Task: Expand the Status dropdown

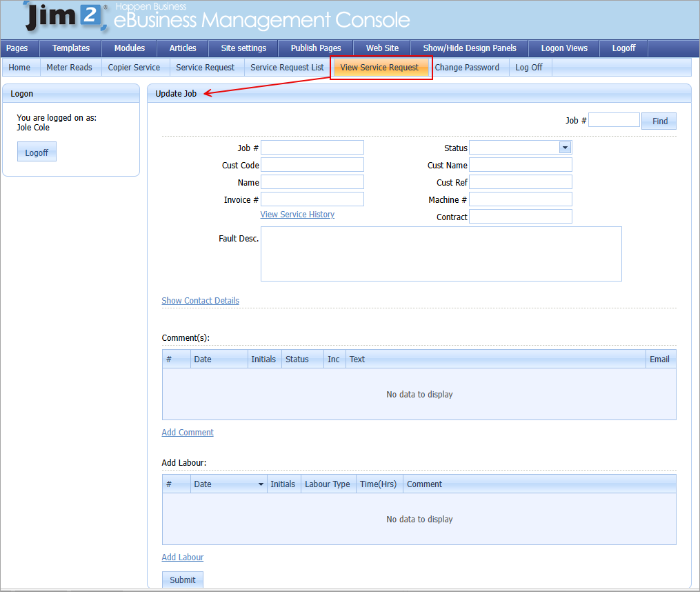Action: 565,147
